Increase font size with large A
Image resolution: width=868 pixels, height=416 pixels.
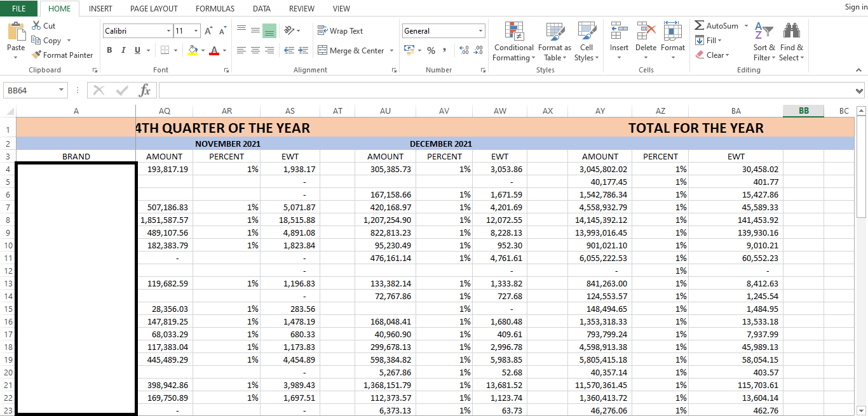click(x=210, y=30)
